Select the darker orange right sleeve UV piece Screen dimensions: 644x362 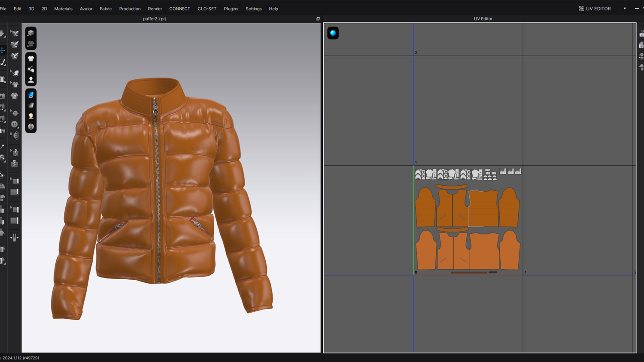tap(509, 207)
